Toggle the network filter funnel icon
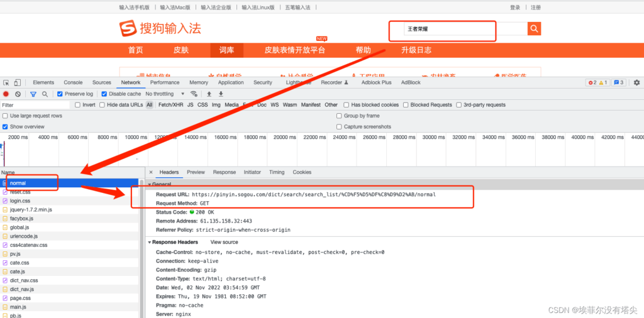 33,94
